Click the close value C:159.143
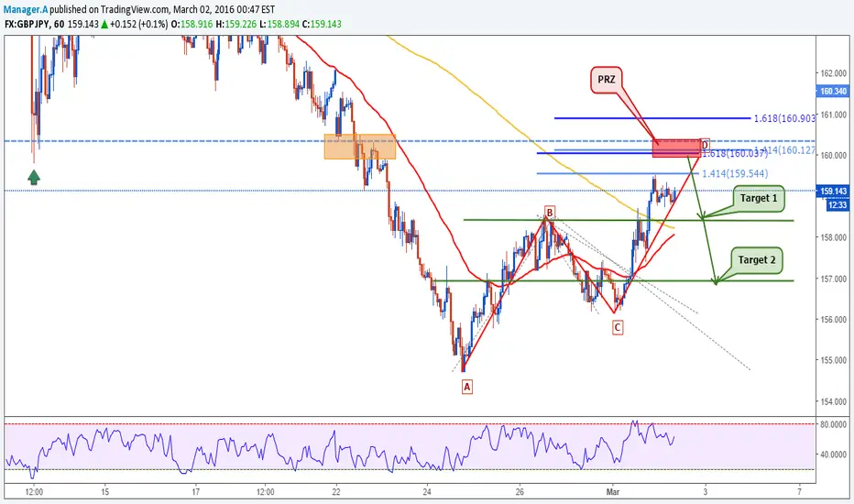This screenshot has height=504, width=854. pos(322,24)
